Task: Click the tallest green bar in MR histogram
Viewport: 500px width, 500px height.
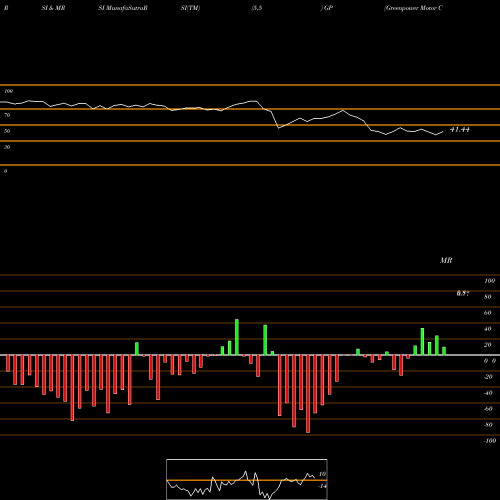Action: [x=237, y=337]
